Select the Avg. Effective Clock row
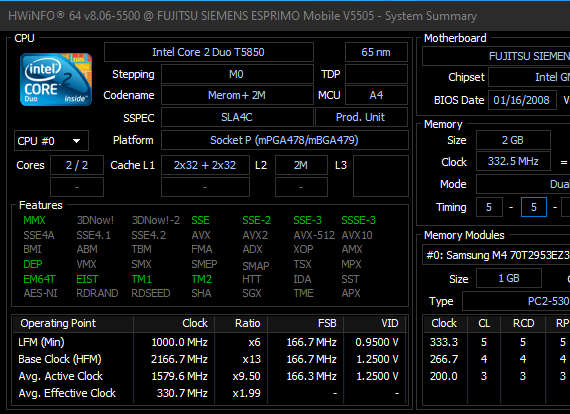This screenshot has height=414, width=570. click(209, 393)
